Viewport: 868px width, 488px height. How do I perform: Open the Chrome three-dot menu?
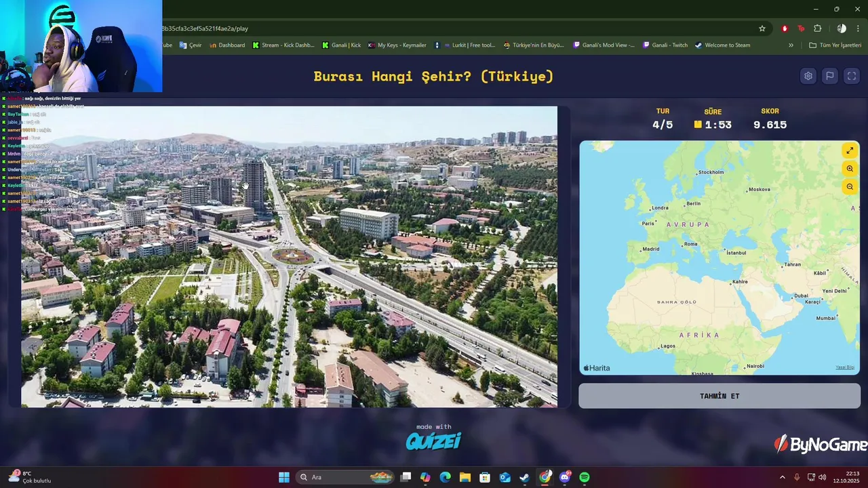[x=859, y=28]
